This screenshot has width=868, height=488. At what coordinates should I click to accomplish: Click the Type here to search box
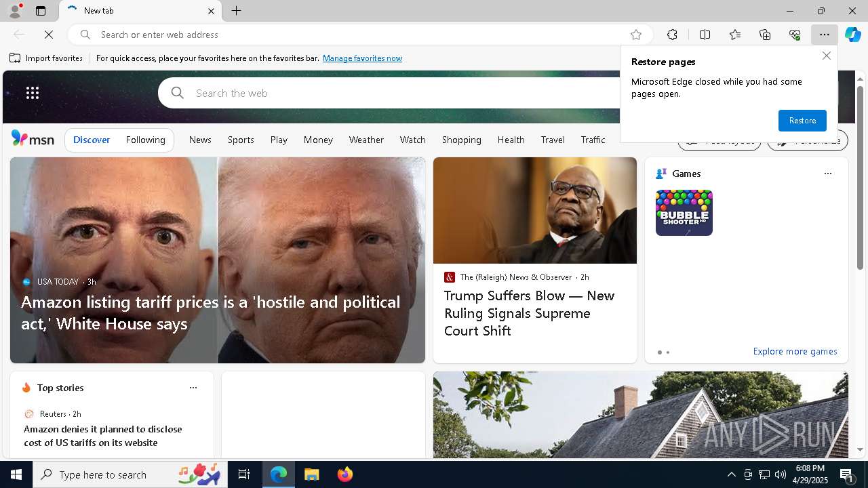[x=129, y=474]
